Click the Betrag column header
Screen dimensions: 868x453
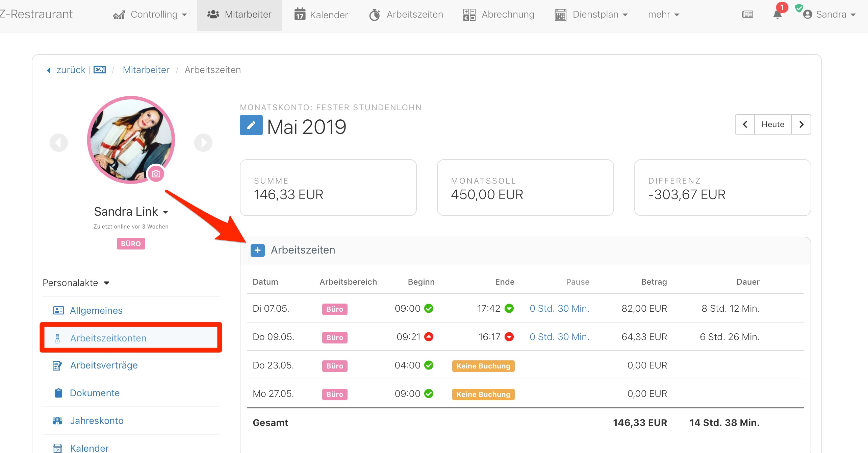click(654, 282)
